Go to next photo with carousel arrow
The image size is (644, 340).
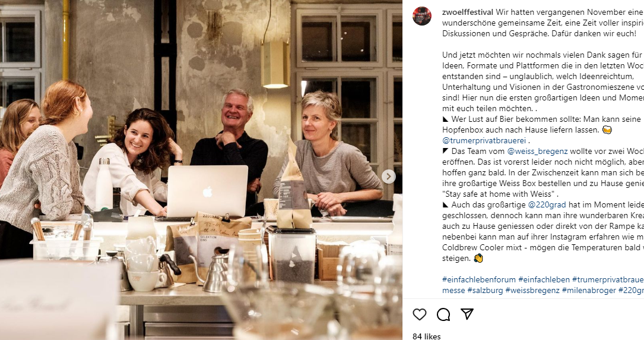point(388,177)
